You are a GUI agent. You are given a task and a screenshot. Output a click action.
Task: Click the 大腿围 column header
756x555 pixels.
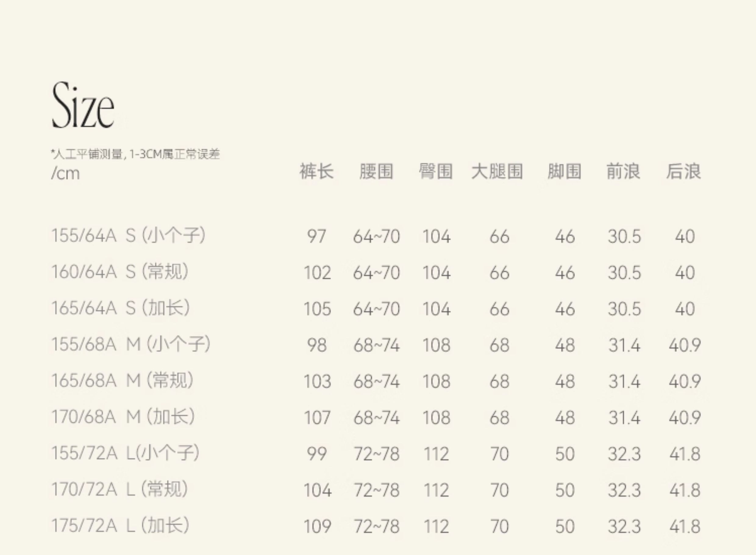click(497, 171)
